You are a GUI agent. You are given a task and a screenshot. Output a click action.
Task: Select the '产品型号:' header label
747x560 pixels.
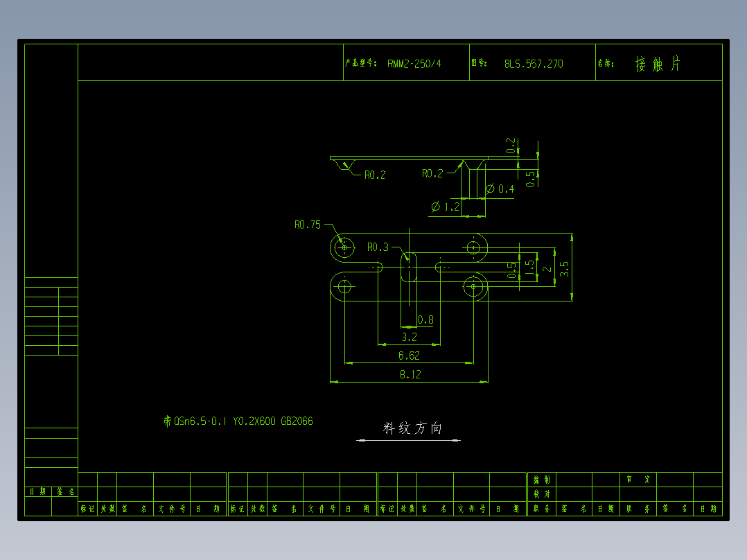tap(360, 63)
